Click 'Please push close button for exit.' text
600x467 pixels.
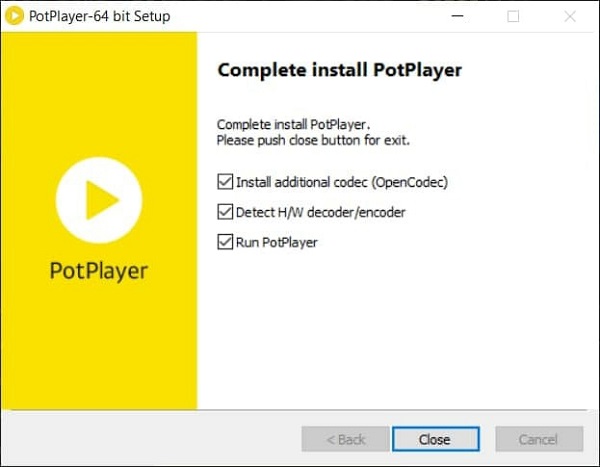tap(313, 140)
